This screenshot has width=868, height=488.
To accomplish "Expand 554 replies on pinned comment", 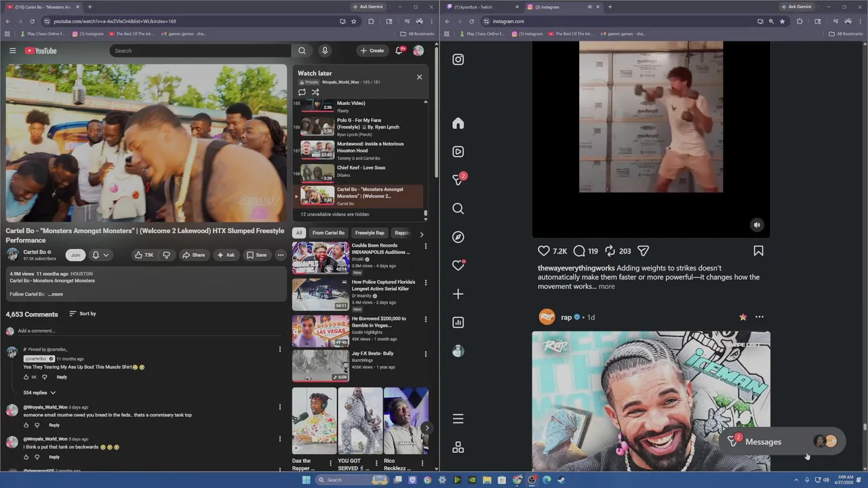I will tap(39, 392).
